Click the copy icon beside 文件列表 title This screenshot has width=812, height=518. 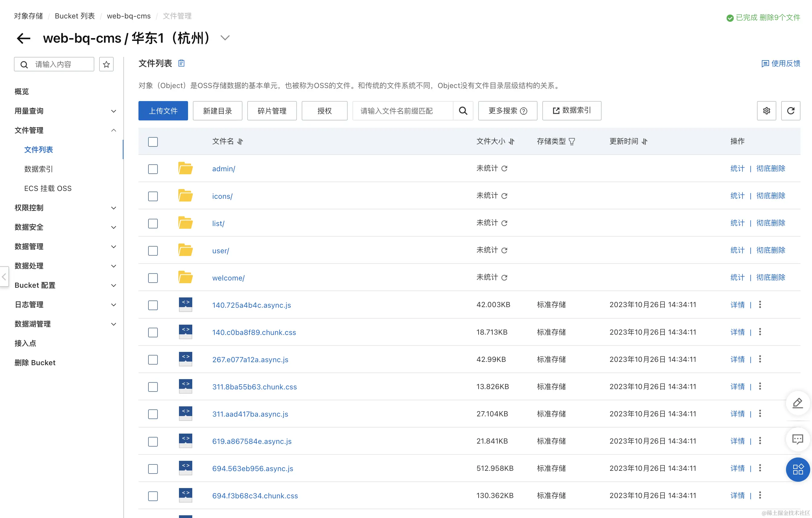181,63
